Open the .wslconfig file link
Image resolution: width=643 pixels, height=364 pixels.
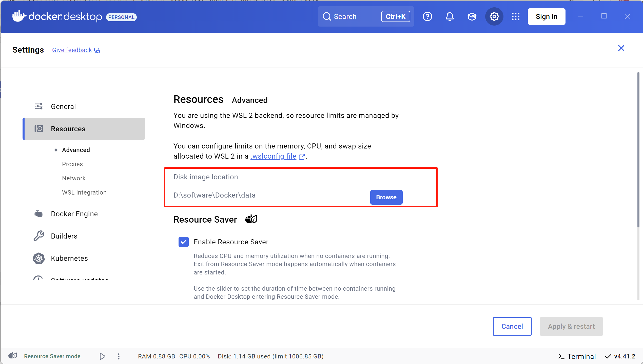(x=273, y=156)
